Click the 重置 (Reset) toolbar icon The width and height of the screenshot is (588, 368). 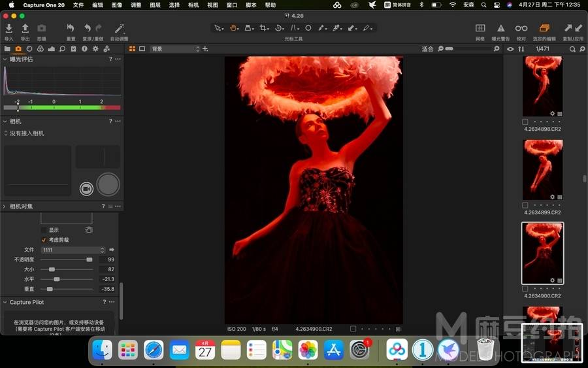[71, 28]
